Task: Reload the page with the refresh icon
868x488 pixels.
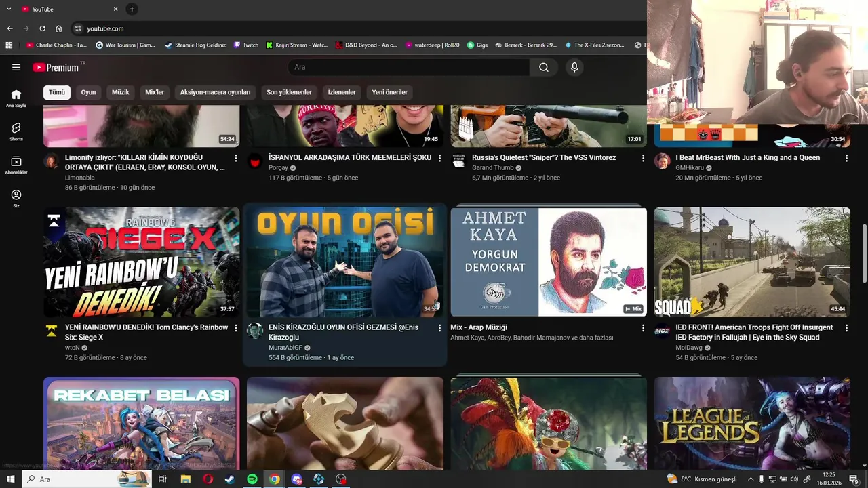Action: click(42, 28)
